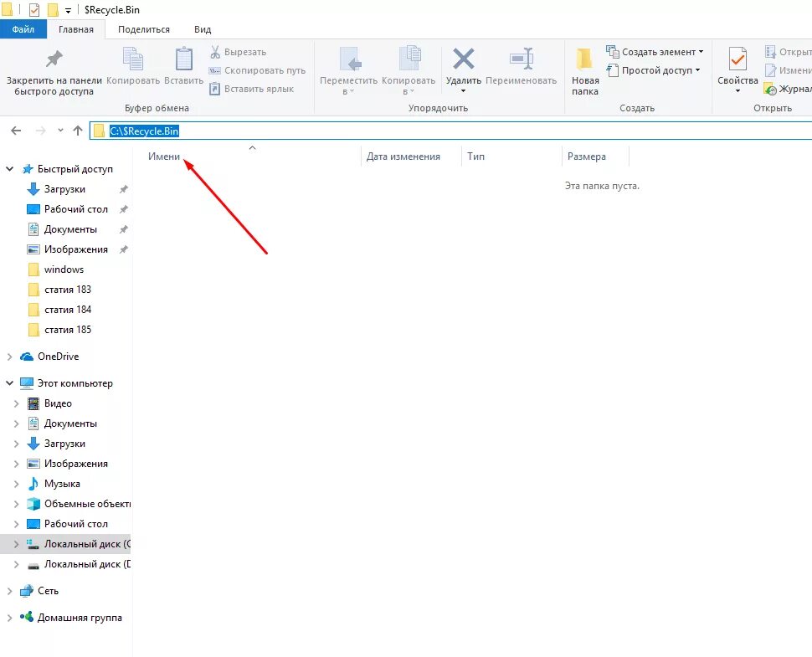Switch to the Поделиться tab
The height and width of the screenshot is (657, 812).
pos(144,29)
